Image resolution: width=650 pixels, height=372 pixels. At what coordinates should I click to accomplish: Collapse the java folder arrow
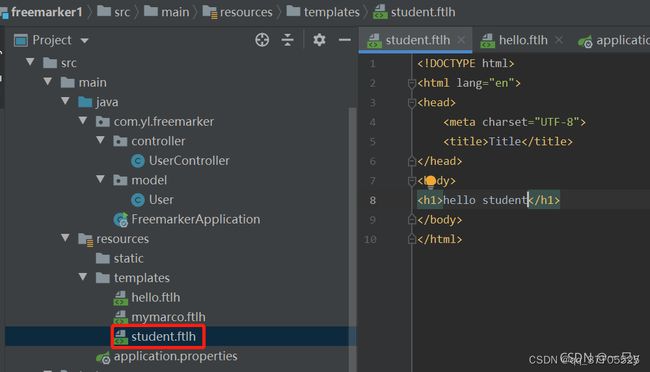point(65,101)
